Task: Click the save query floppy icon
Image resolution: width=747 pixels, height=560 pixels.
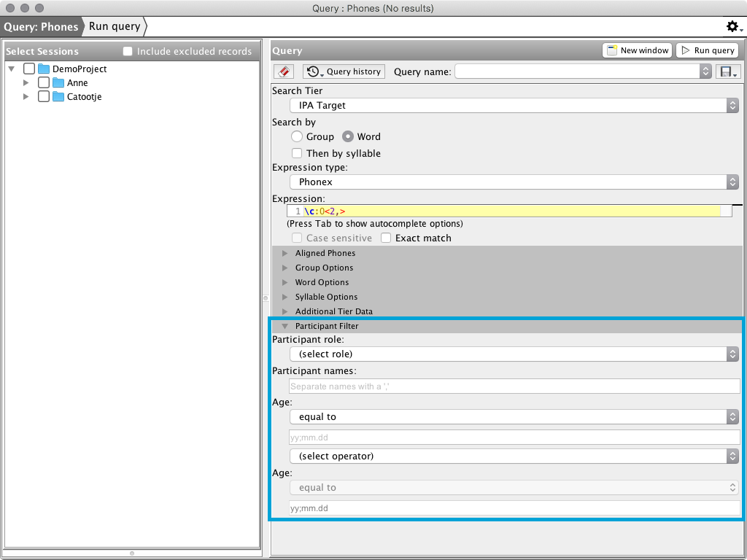Action: pyautogui.click(x=728, y=71)
